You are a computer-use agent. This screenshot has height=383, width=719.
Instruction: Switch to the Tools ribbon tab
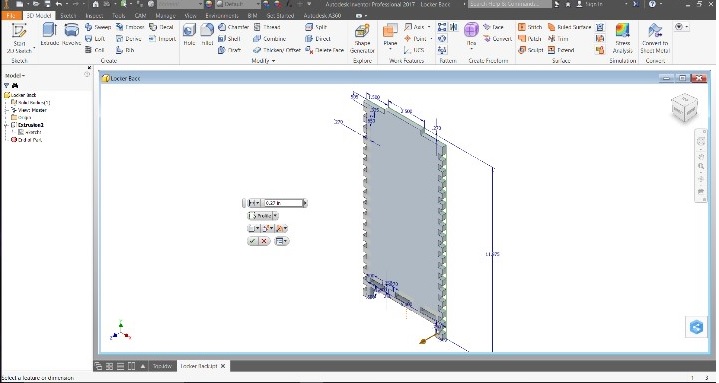[119, 15]
